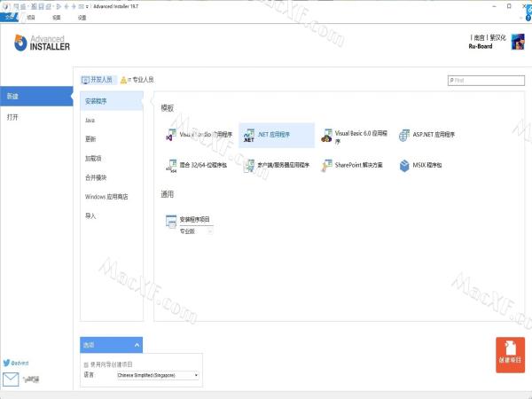Pick the ASP.NET application template

click(x=426, y=135)
